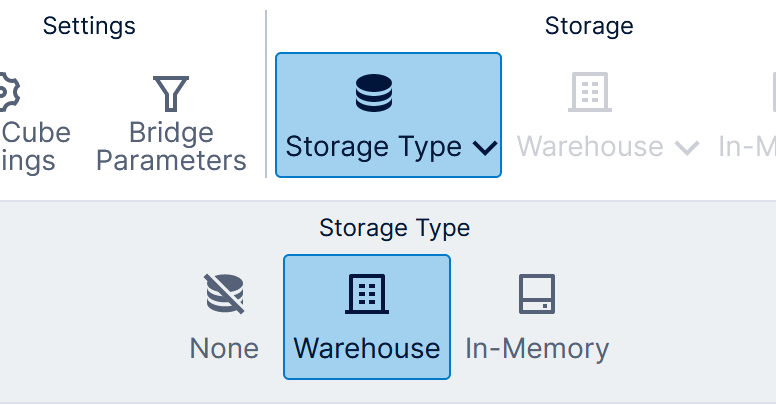Click the Storage ribbon group label
776x405 pixels.
pyautogui.click(x=589, y=25)
